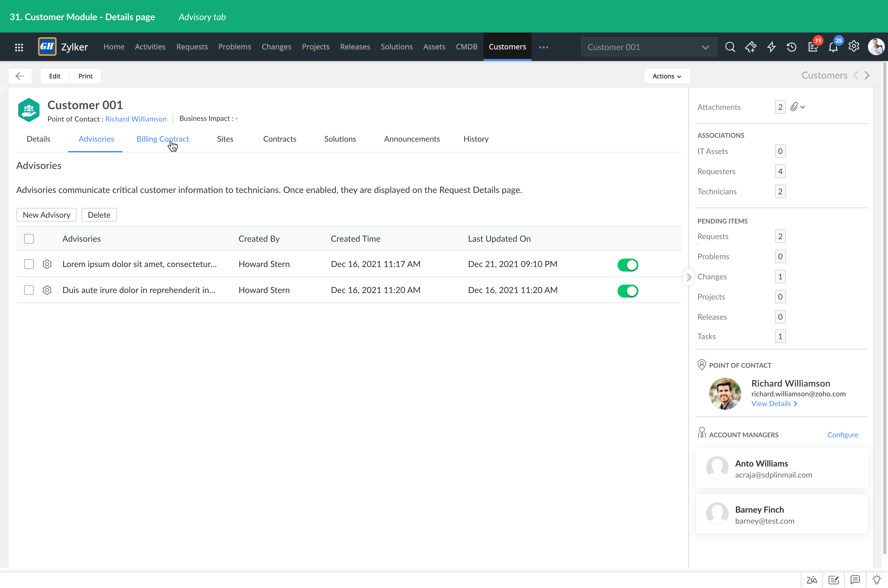
Task: Click the attachments paperclip icon
Action: [x=794, y=107]
